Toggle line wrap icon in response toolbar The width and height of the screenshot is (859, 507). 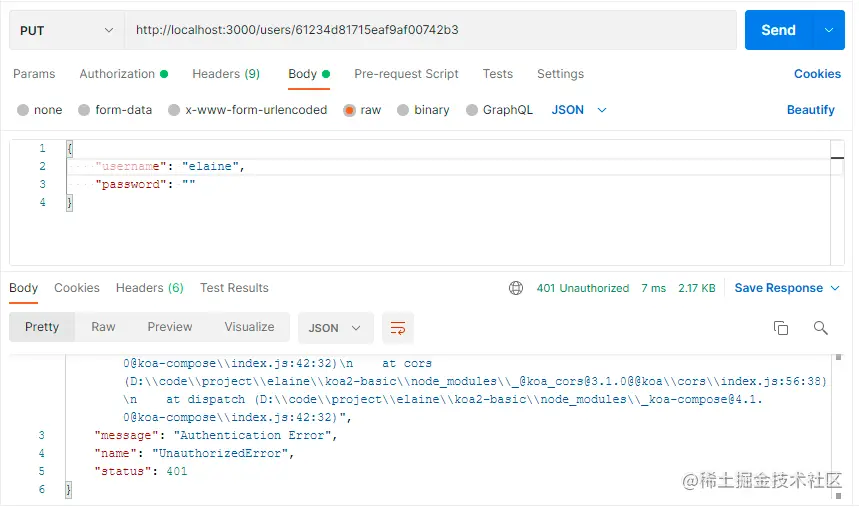point(398,328)
